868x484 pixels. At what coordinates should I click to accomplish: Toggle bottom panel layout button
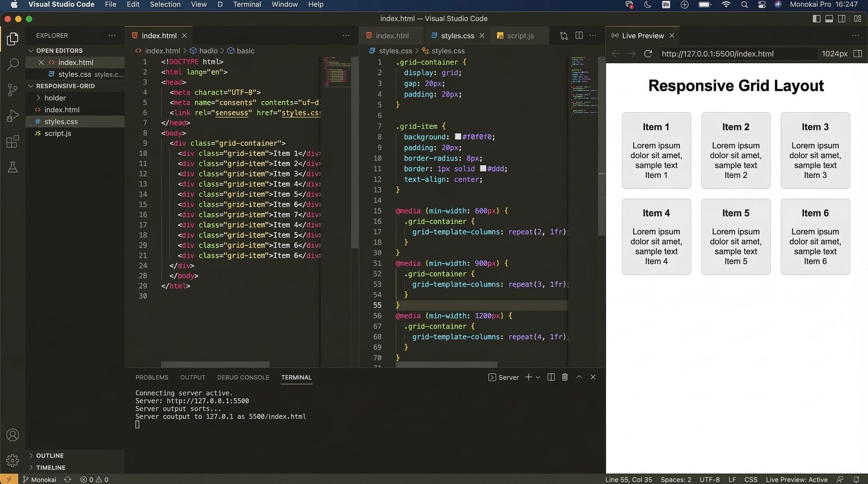click(x=829, y=19)
